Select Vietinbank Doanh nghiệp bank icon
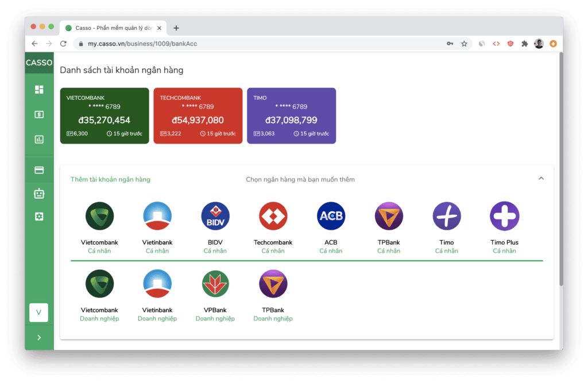 [x=157, y=284]
